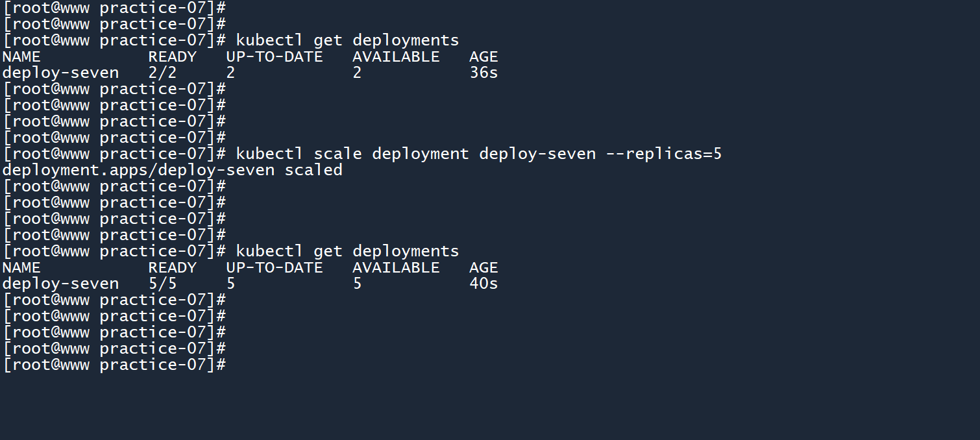Viewport: 980px width, 440px height.
Task: Click NAME header of the first table
Action: pyautogui.click(x=21, y=56)
